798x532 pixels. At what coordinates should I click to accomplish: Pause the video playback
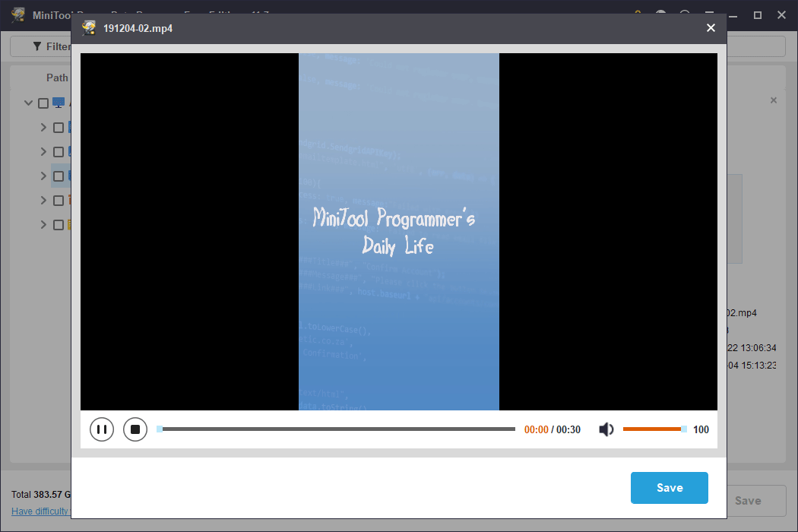click(x=102, y=429)
